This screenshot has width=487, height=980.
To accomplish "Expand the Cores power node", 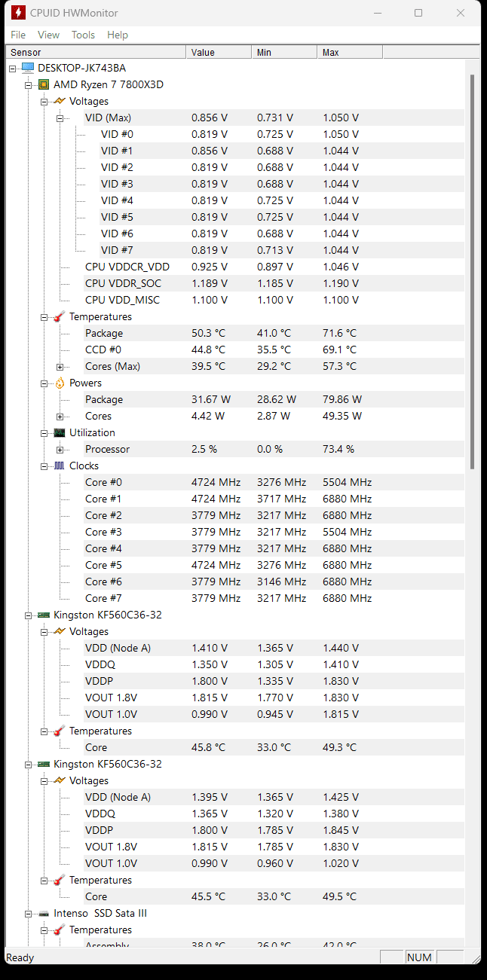I will pyautogui.click(x=60, y=416).
